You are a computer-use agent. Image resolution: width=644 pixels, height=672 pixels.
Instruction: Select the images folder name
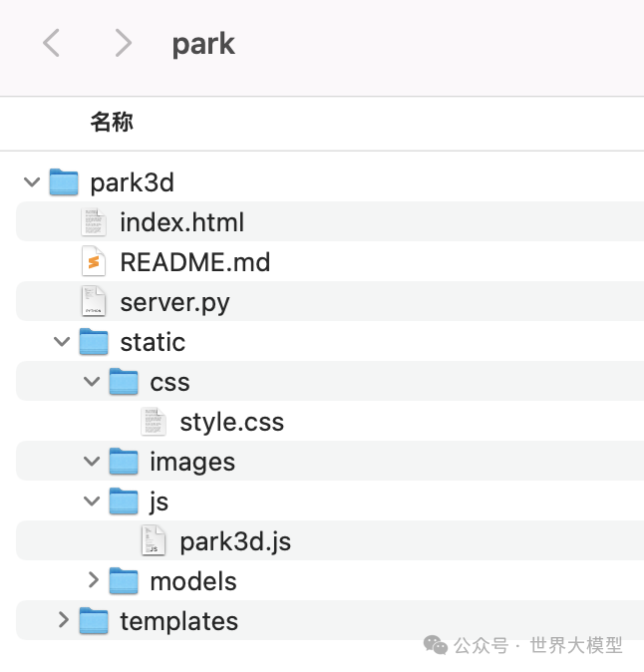(x=192, y=463)
